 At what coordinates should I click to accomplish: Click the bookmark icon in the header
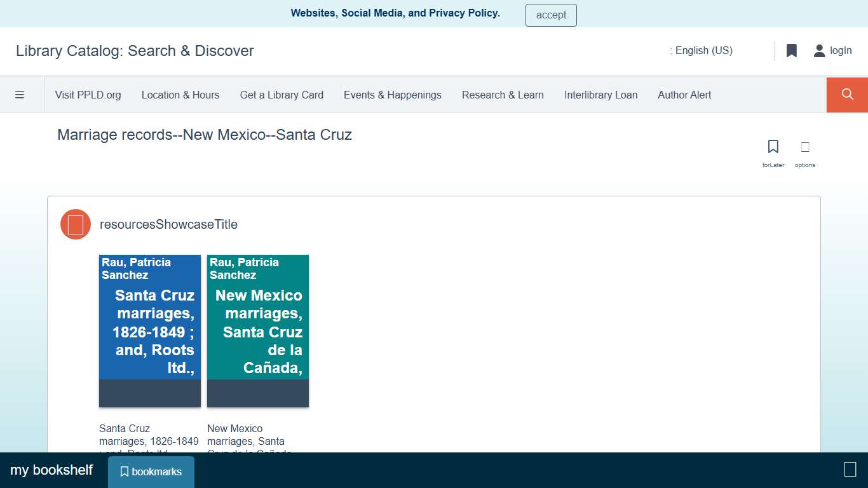(791, 50)
